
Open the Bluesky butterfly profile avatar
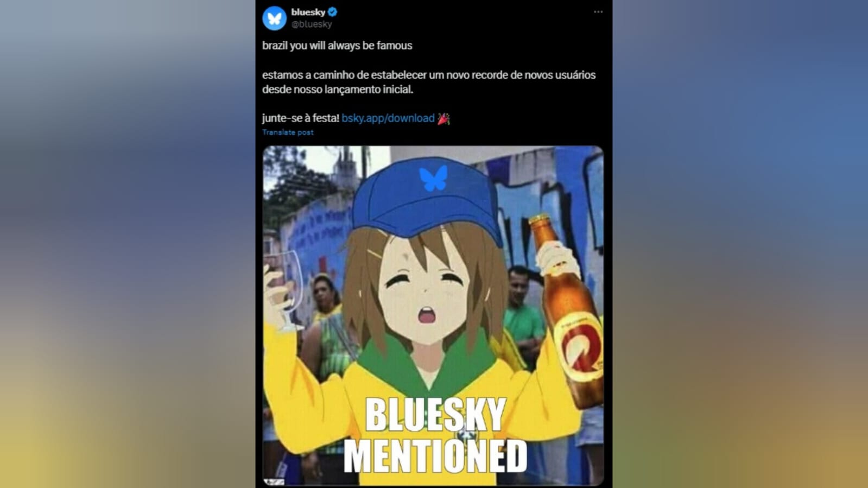click(x=274, y=18)
